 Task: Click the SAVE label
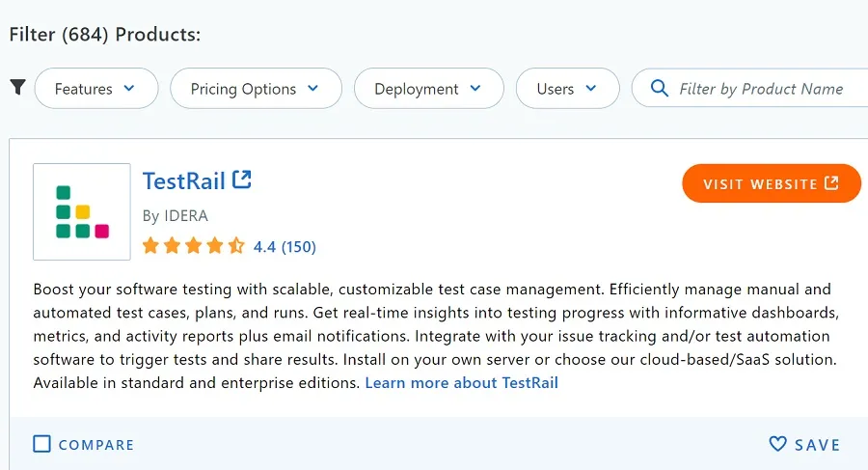[x=817, y=445]
